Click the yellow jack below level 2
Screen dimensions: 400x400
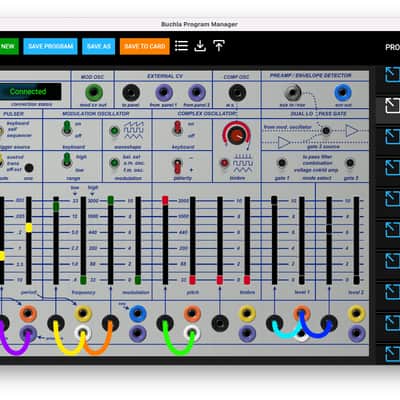point(356,313)
